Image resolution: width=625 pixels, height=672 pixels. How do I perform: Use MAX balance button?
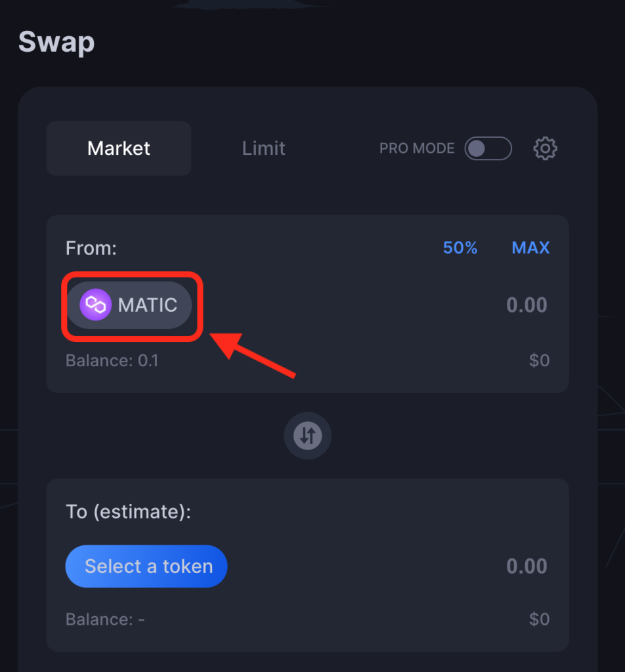(x=530, y=247)
